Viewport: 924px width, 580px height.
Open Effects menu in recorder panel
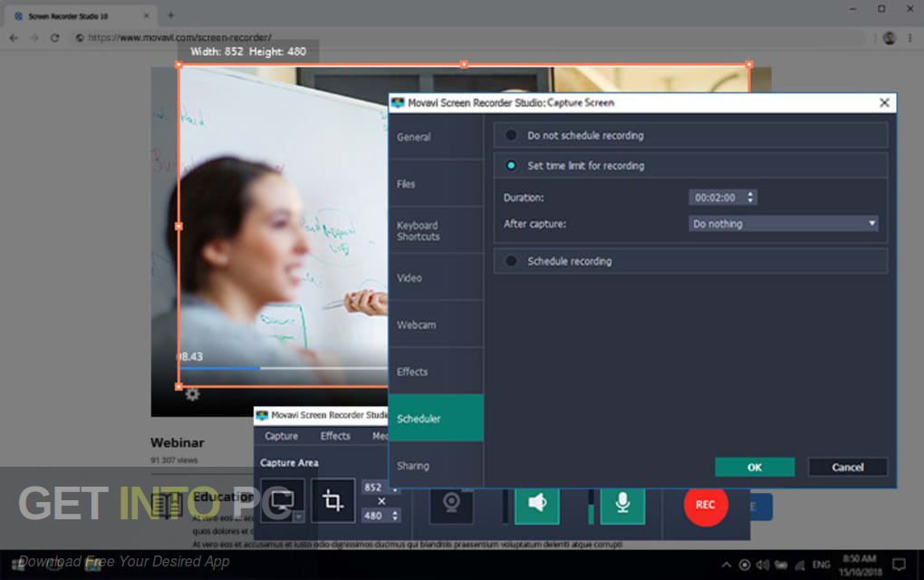point(335,436)
